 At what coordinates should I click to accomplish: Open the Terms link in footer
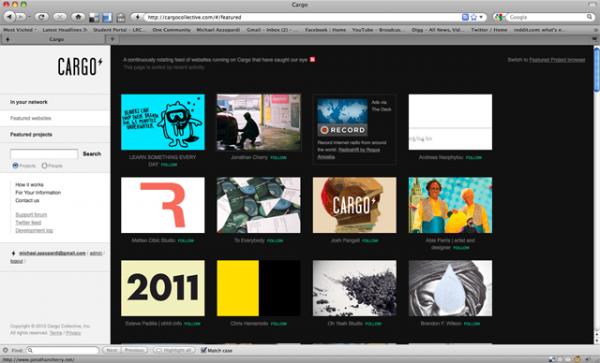coord(55,333)
